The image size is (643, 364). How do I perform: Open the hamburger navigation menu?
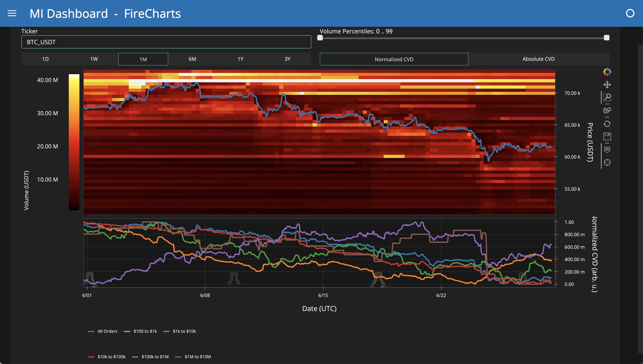12,13
